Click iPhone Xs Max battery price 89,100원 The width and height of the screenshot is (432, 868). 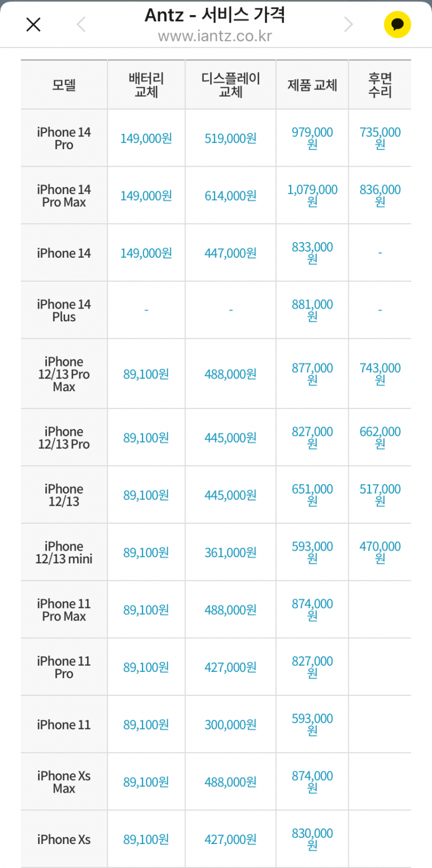coord(146,782)
